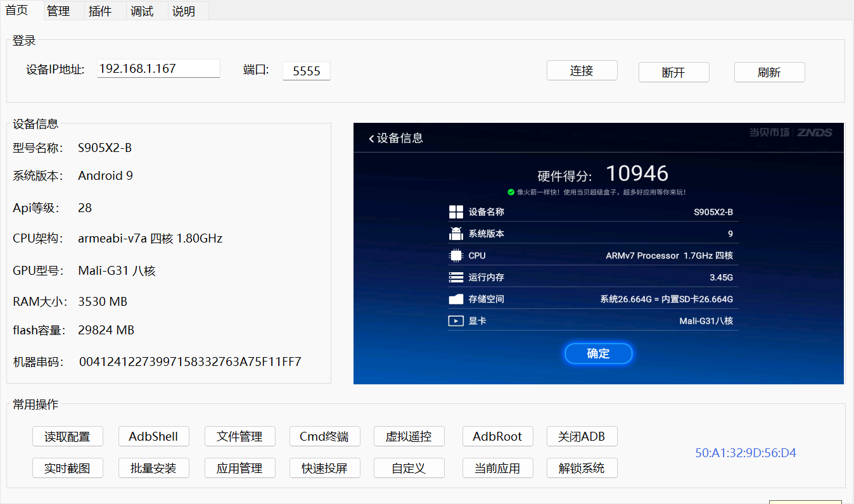This screenshot has width=854, height=504.
Task: Open 虚拟遥控
Action: click(x=409, y=436)
